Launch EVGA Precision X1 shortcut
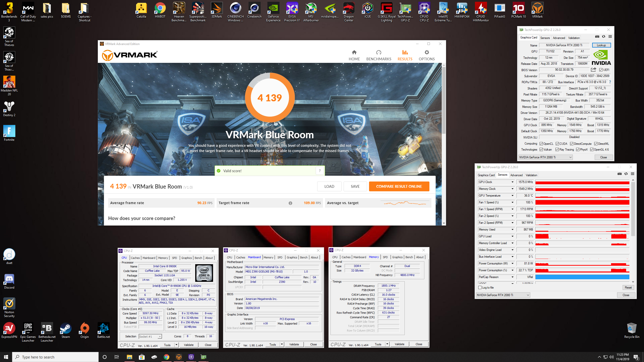 pos(292,12)
